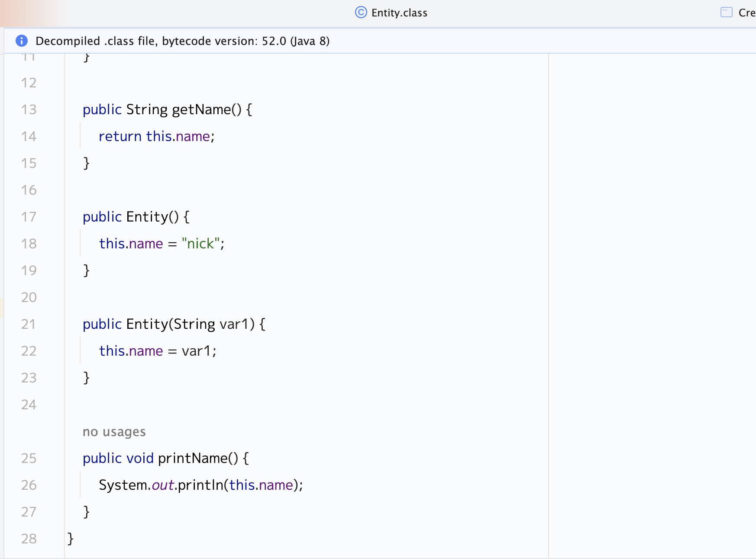Click line number 13 in the gutter

pyautogui.click(x=29, y=109)
